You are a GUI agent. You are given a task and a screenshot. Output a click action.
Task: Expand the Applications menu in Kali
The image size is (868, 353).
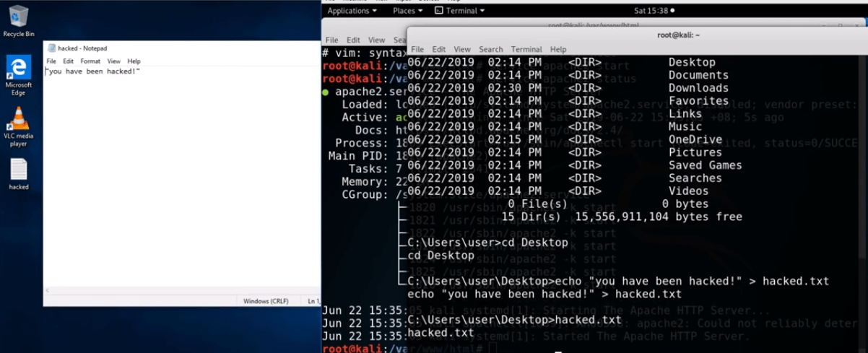click(352, 11)
